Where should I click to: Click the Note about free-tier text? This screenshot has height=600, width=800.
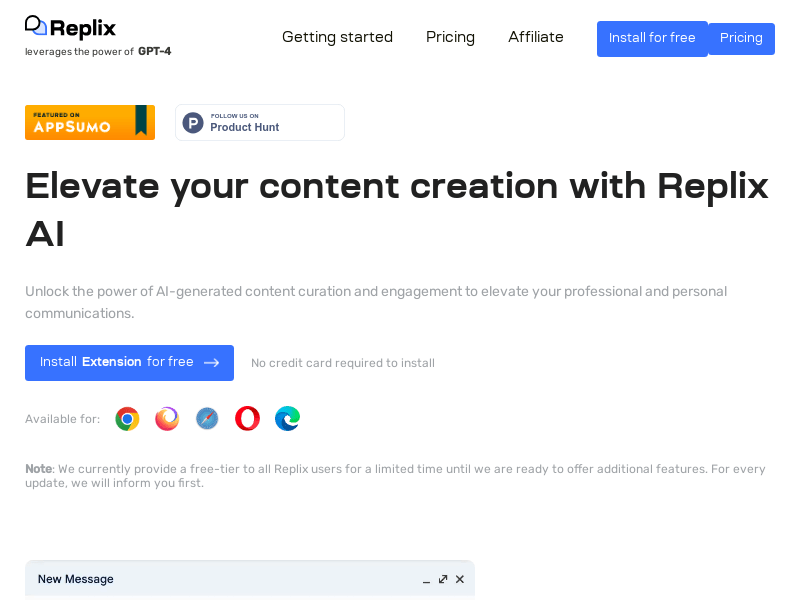395,476
